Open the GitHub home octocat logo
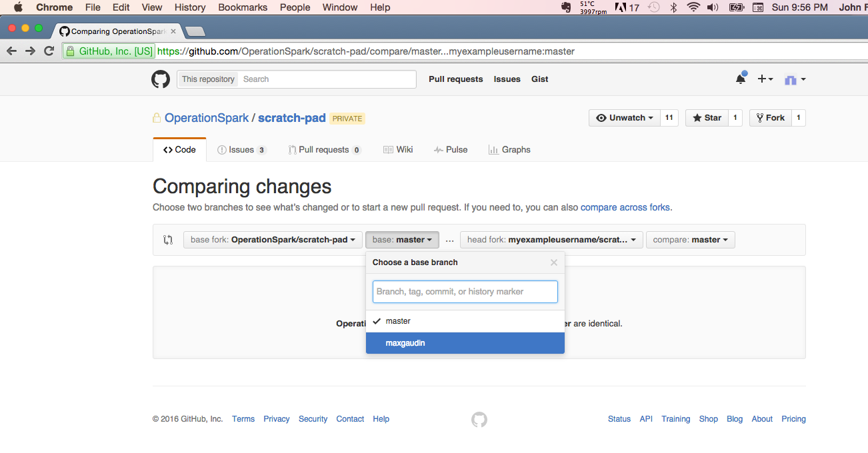This screenshot has width=868, height=453. (161, 79)
